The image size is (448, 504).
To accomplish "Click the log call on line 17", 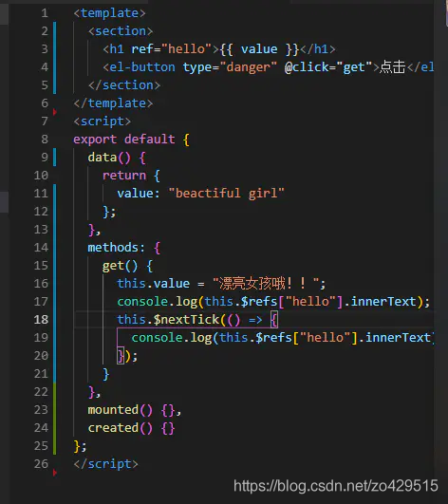I will [x=186, y=302].
